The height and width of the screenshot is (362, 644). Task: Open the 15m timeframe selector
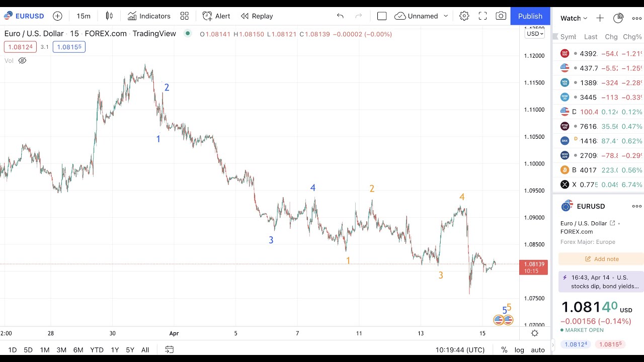(84, 16)
